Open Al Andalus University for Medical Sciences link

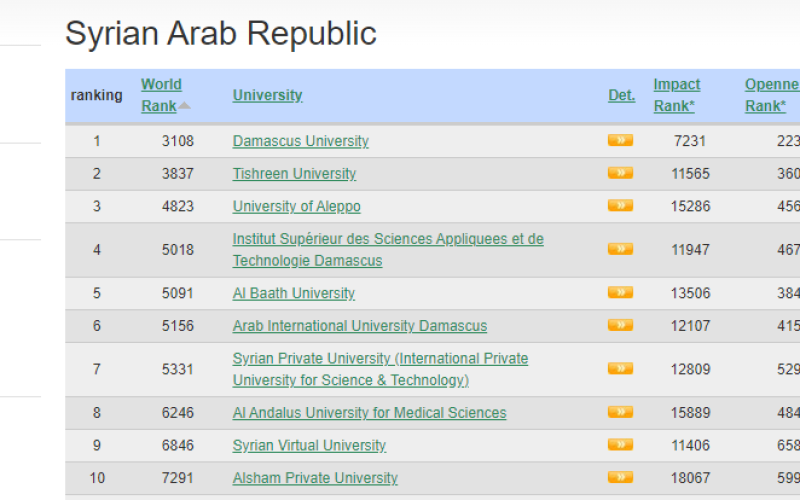[369, 412]
